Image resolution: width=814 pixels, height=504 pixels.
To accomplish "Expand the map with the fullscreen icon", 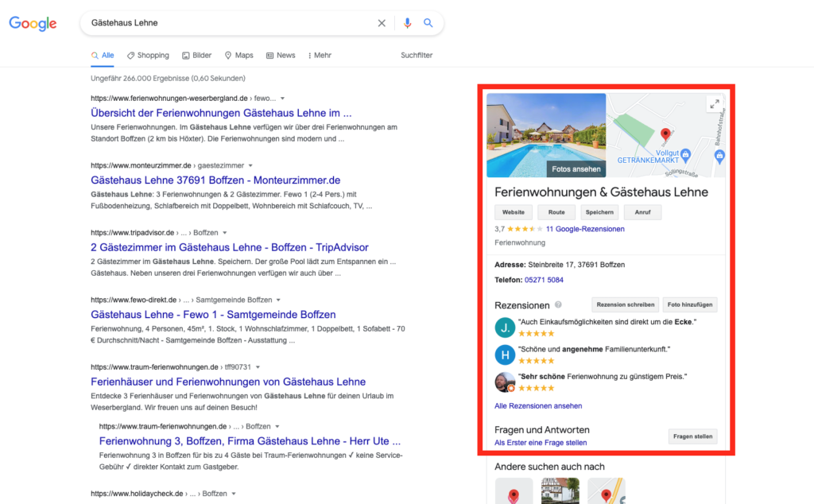I will pyautogui.click(x=715, y=104).
